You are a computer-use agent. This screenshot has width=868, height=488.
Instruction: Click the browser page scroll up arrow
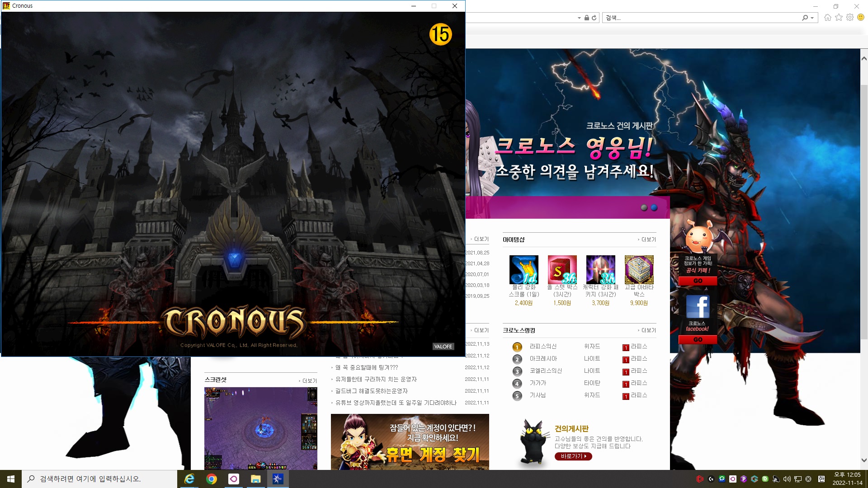pos(863,58)
